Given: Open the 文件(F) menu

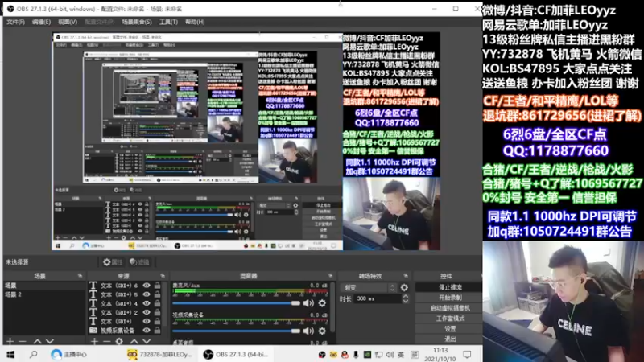Looking at the screenshot, I should [x=15, y=22].
